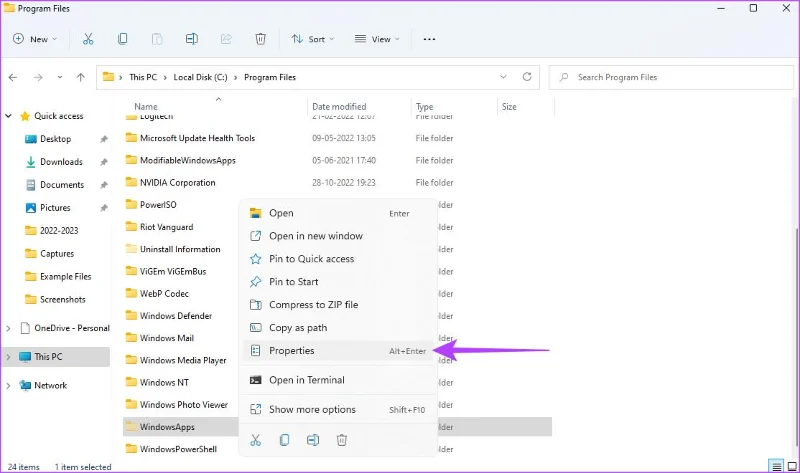This screenshot has height=473, width=800.
Task: Open Downloads in Quick access
Action: point(61,162)
